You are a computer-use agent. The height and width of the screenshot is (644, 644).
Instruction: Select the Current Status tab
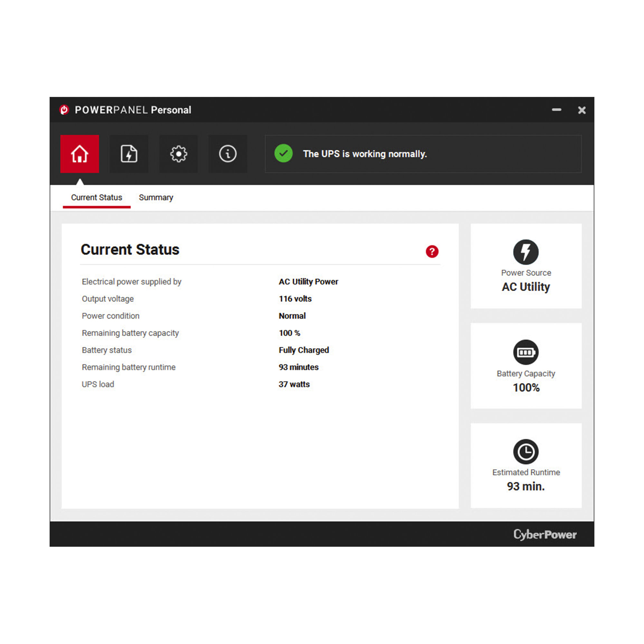[x=96, y=197]
